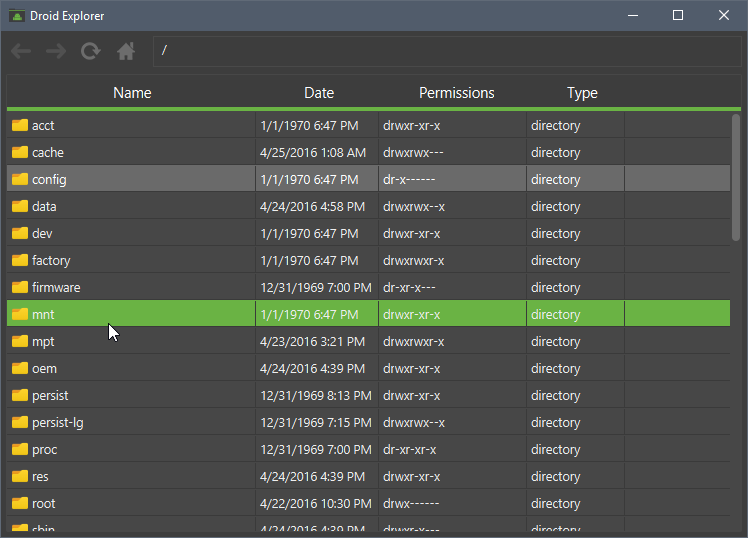The width and height of the screenshot is (748, 538).
Task: Select the persist-lg directory name
Action: click(58, 423)
